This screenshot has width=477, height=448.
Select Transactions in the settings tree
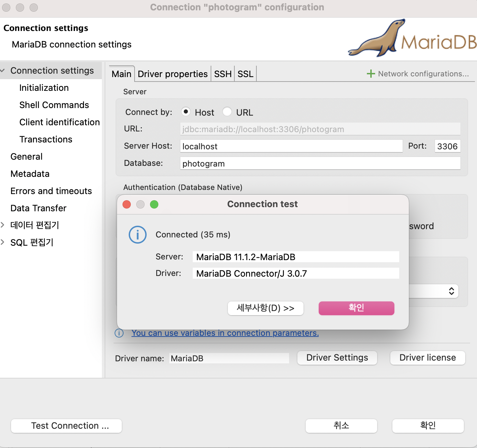(x=46, y=139)
